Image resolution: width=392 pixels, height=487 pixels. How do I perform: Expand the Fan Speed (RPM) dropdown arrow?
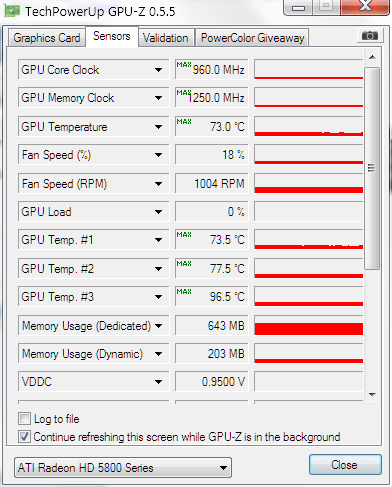[158, 184]
